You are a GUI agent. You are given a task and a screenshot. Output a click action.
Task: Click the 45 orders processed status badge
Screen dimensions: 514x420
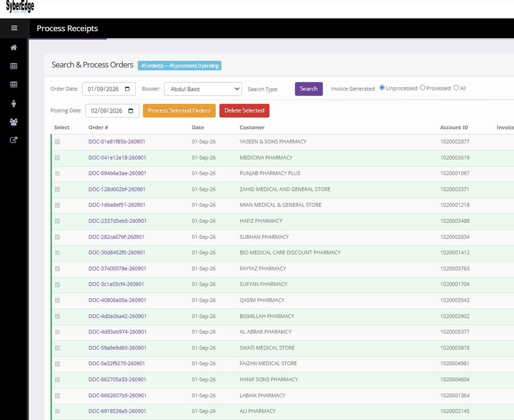tap(179, 66)
